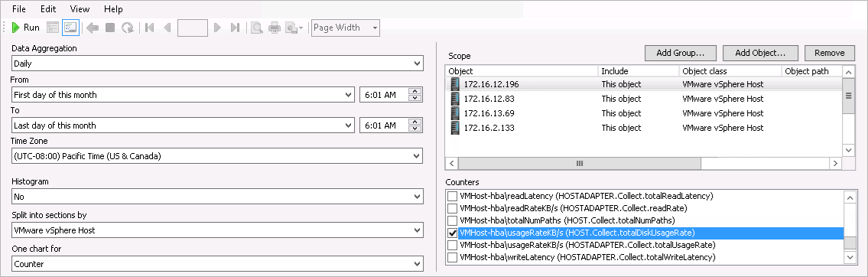Decrease the To time with down spinner
This screenshot has width=868, height=277.
click(414, 129)
